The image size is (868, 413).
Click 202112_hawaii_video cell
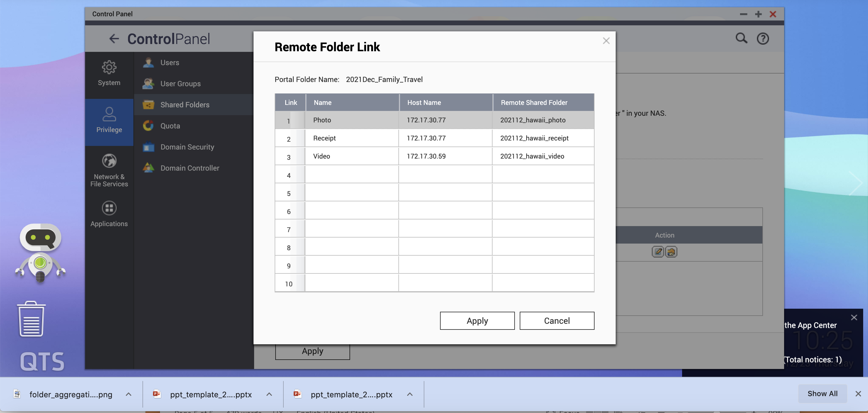[543, 156]
